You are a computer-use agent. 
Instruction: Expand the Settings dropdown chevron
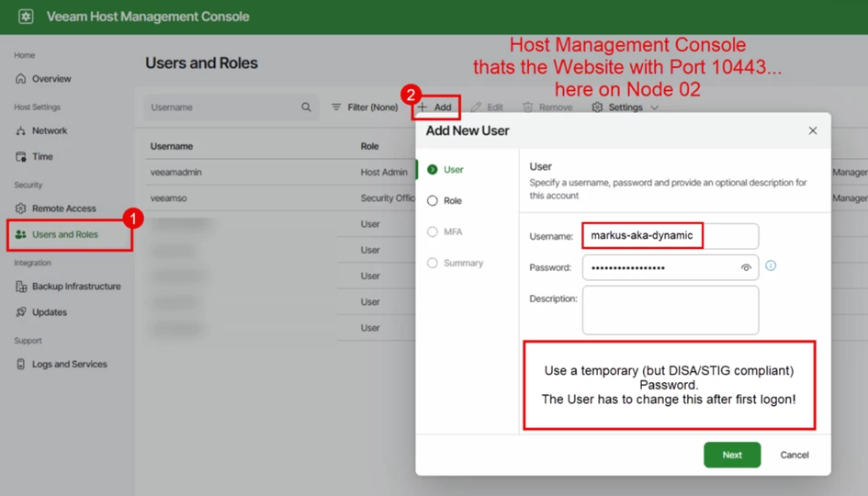(654, 107)
